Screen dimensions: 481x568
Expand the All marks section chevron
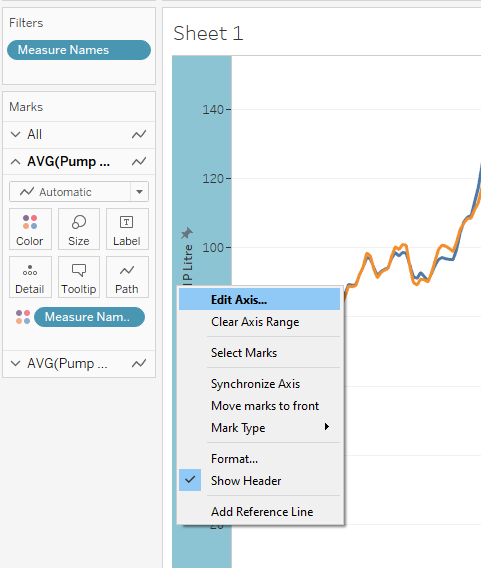click(16, 135)
